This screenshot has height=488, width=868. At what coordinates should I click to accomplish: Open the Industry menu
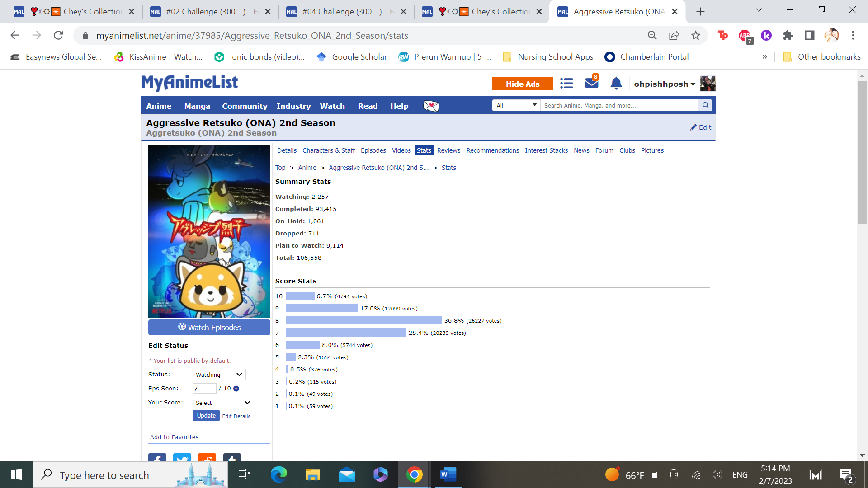[x=293, y=106]
